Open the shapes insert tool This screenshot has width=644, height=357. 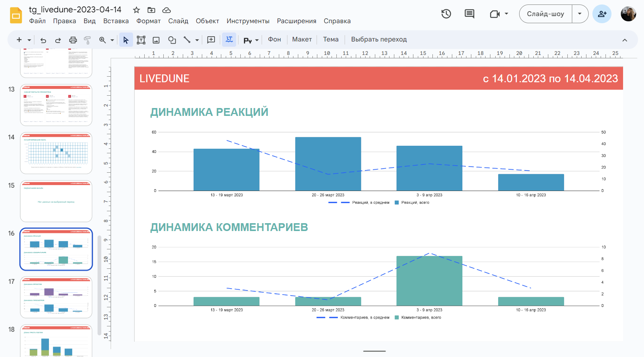(x=172, y=40)
